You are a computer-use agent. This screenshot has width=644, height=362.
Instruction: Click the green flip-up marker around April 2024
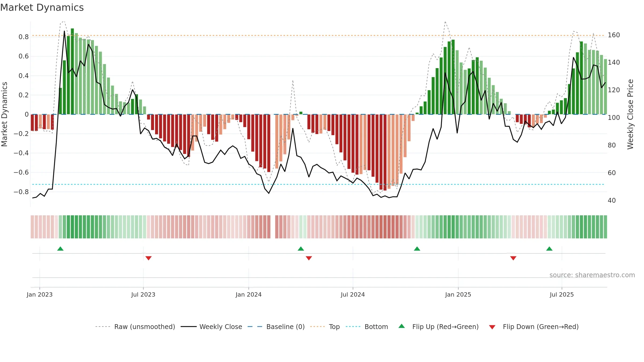tap(301, 249)
